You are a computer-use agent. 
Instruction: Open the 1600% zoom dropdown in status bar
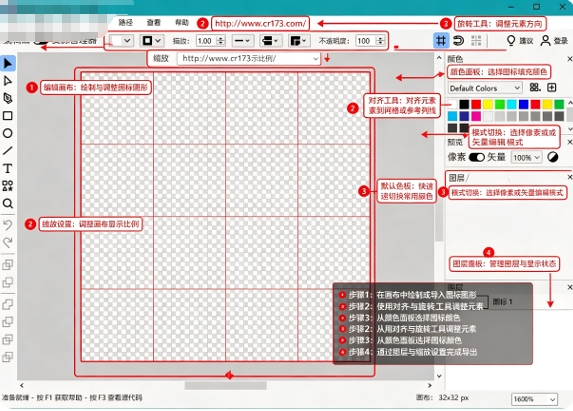click(x=534, y=399)
